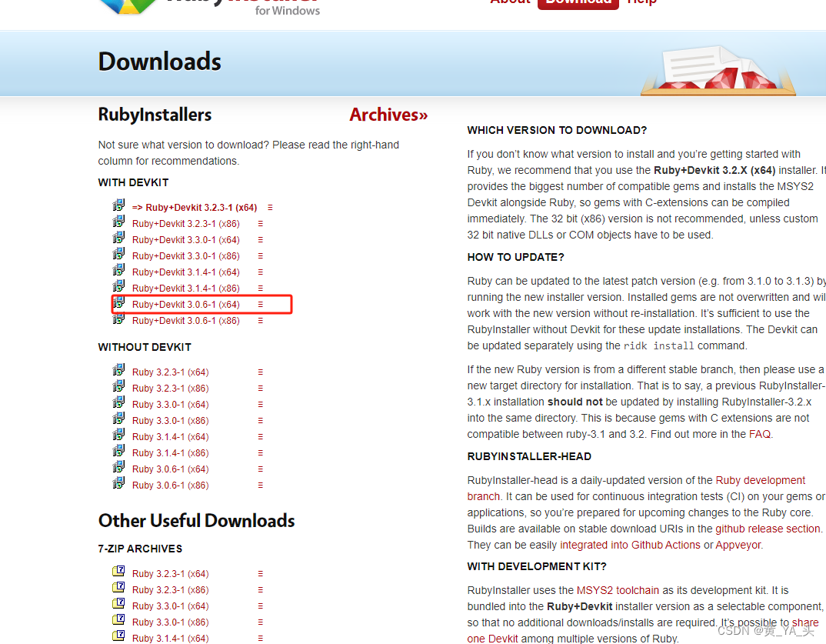Open details marker for 7-zip Ruby 3.2.3-1 (x64)

pyautogui.click(x=260, y=574)
